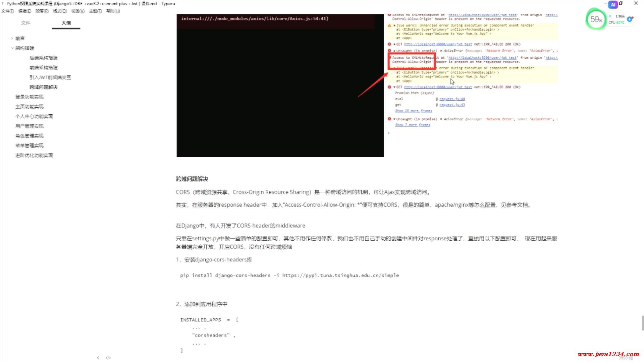This screenshot has width=644, height=362.
Task: Expand the 前言 outline chevron
Action: click(x=12, y=38)
